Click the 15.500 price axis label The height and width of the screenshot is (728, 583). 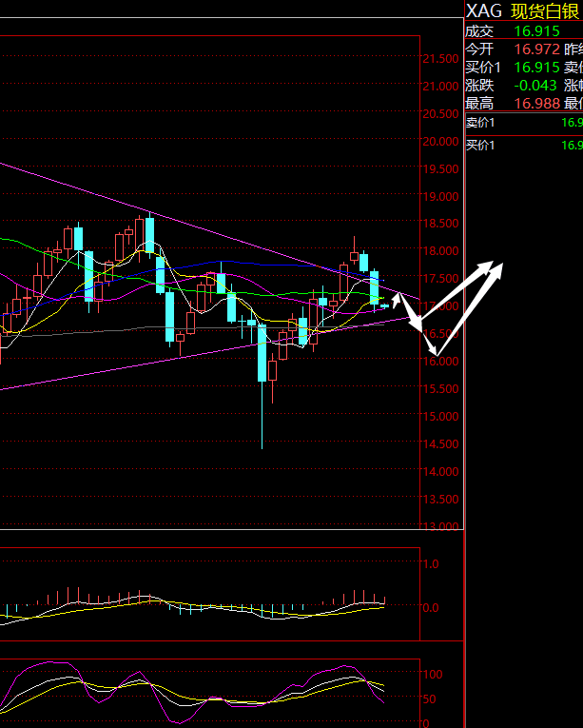coord(440,388)
